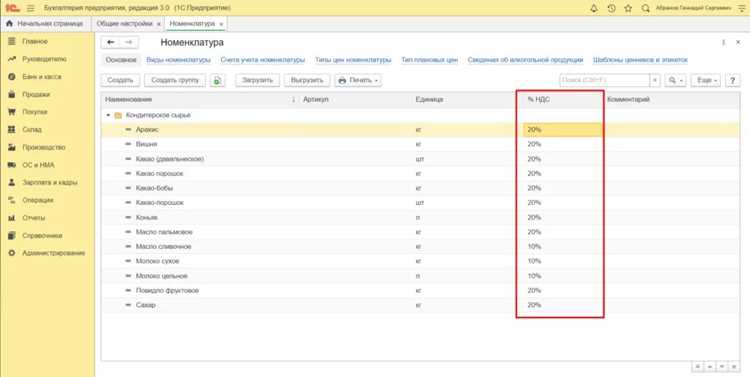Screen dimensions: 750x377
Task: Switch to the Общие настройки tab
Action: (x=124, y=23)
